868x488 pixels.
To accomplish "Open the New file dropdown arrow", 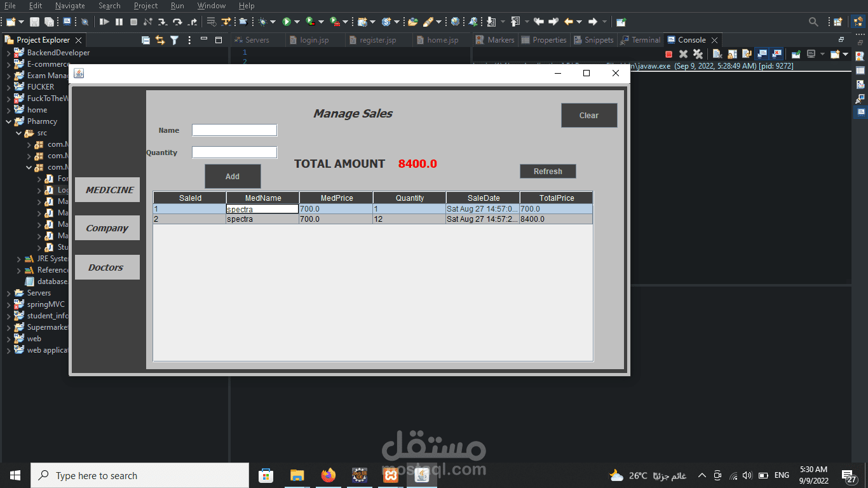I will click(21, 22).
